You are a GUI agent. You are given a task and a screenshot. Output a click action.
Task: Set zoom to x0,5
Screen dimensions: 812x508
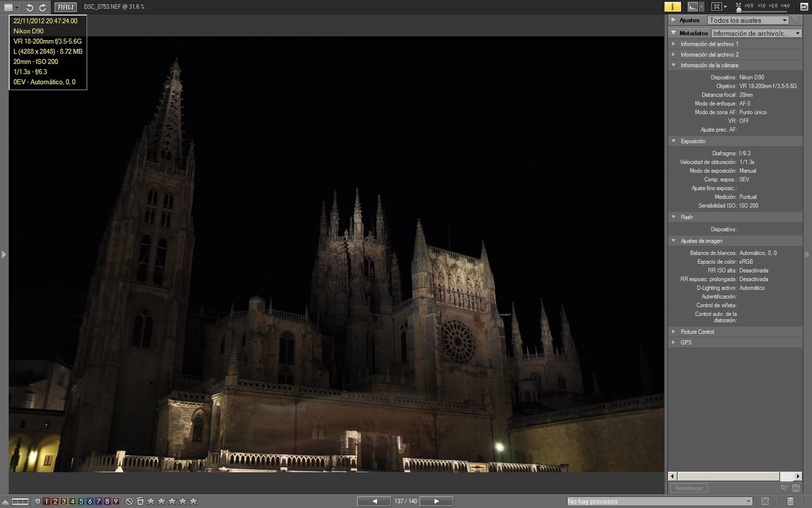[749, 6]
